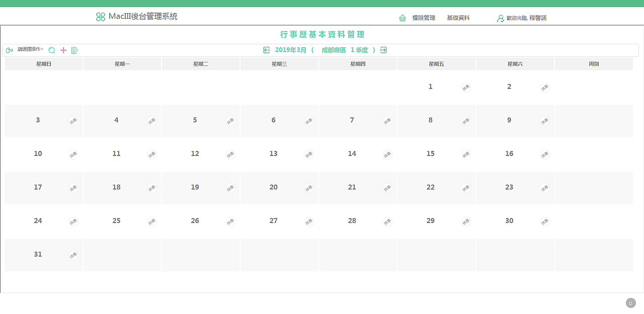The height and width of the screenshot is (314, 644).
Task: Click the purple plus icon to add entry
Action: (63, 50)
